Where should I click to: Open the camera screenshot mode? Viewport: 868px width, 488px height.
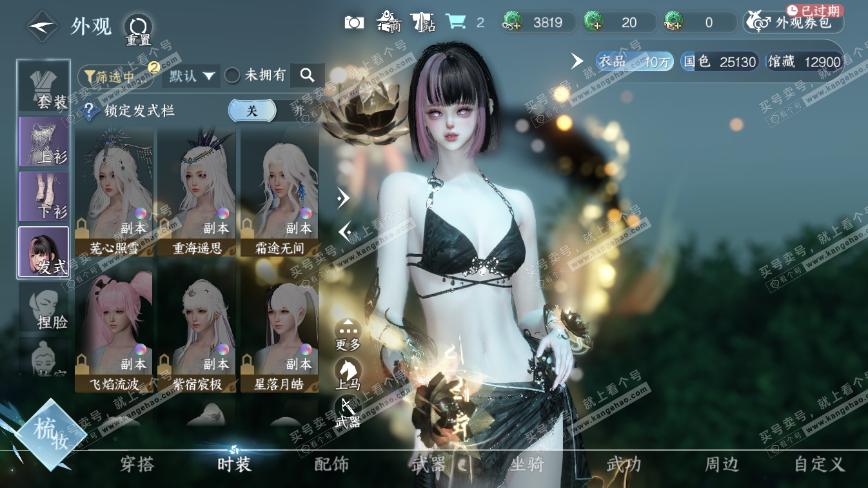[x=353, y=23]
